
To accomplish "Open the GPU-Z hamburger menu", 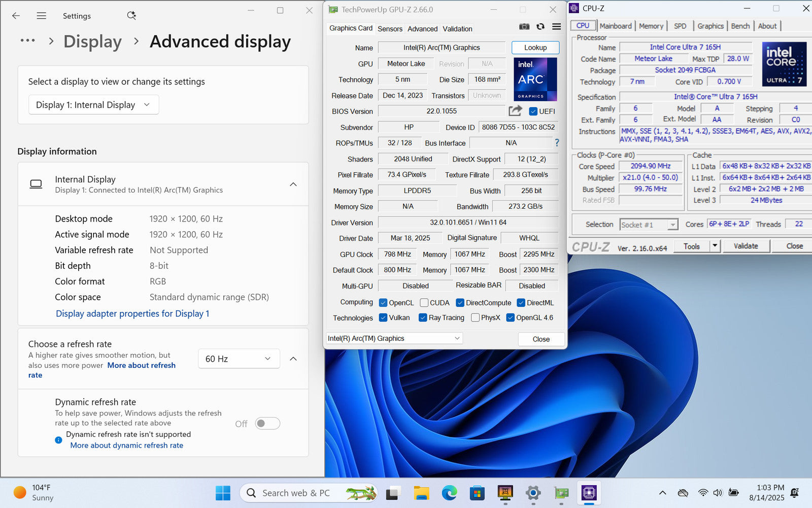I will [557, 27].
